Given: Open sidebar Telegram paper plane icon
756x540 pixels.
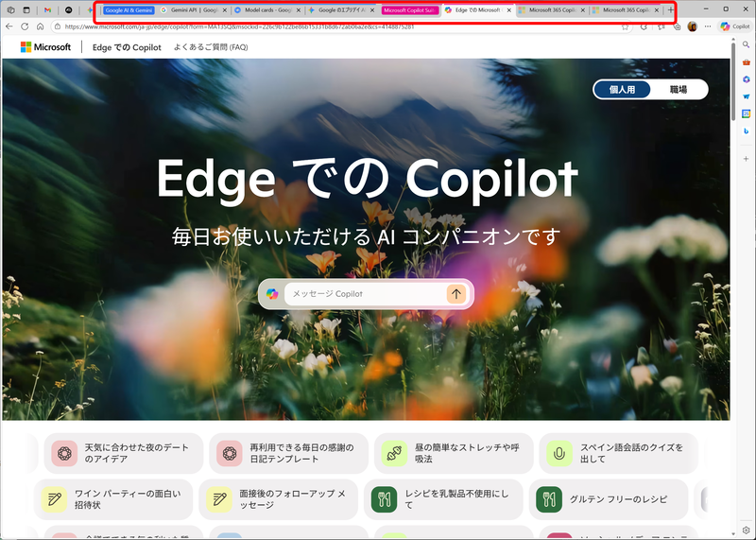Looking at the screenshot, I should (746, 96).
